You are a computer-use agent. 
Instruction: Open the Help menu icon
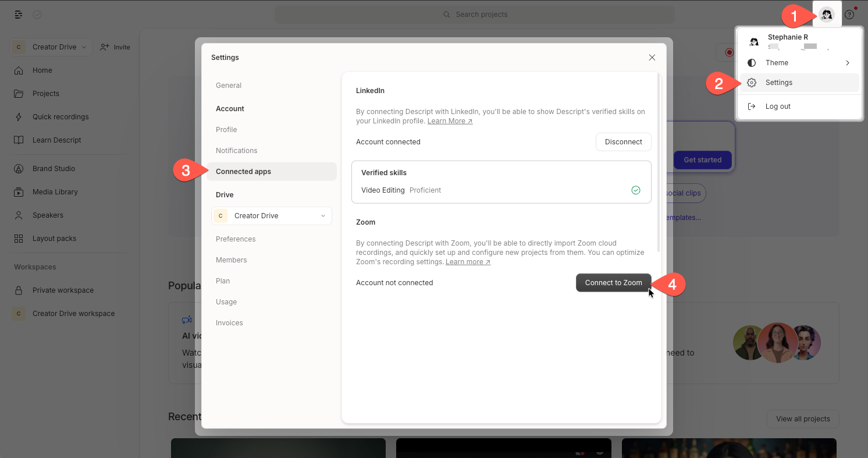[x=849, y=14]
